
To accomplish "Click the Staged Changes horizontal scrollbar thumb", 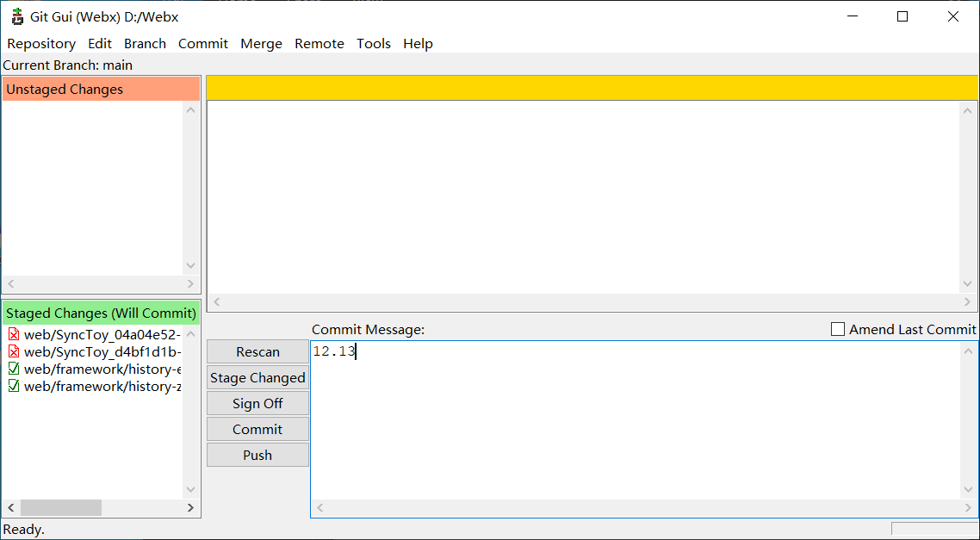I will (60, 508).
